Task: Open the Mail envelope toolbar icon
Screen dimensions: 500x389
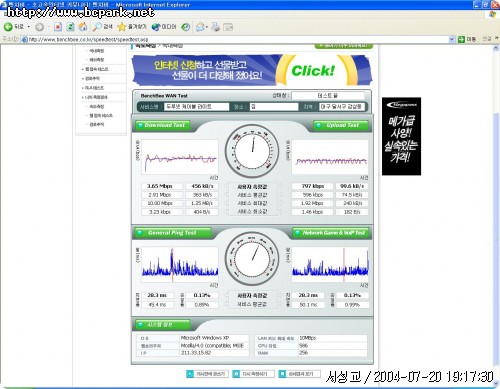Action: (200, 27)
